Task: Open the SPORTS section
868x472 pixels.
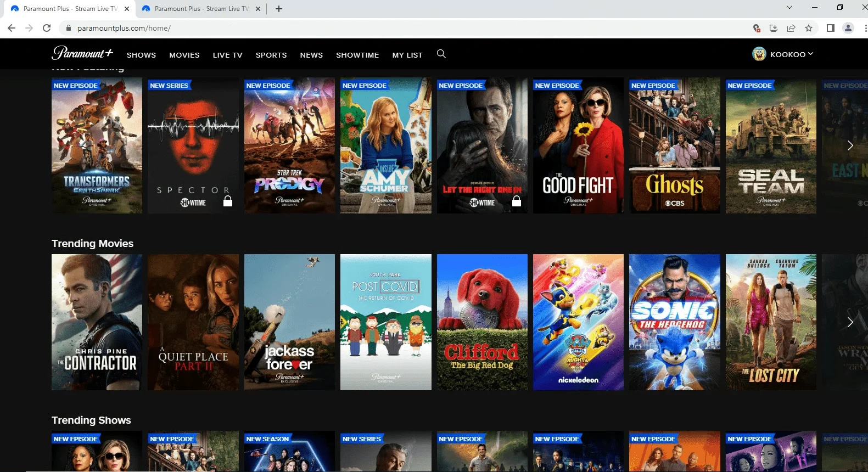Action: 271,55
